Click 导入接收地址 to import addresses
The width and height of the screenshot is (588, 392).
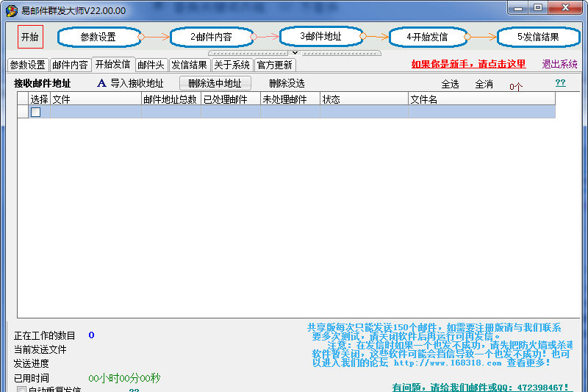(x=137, y=83)
